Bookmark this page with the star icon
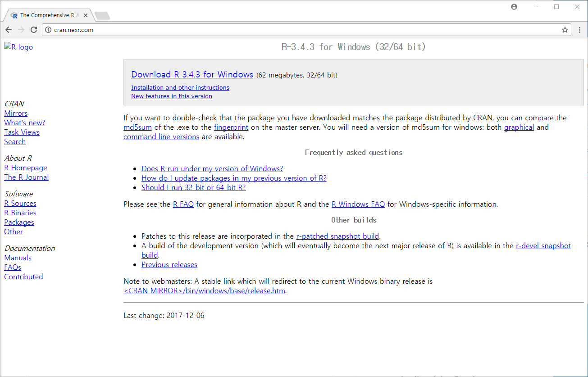Viewport: 588px width, 377px height. (x=565, y=30)
